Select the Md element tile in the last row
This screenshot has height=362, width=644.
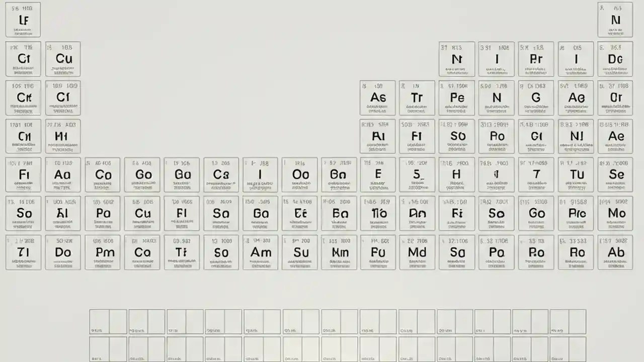[417, 252]
